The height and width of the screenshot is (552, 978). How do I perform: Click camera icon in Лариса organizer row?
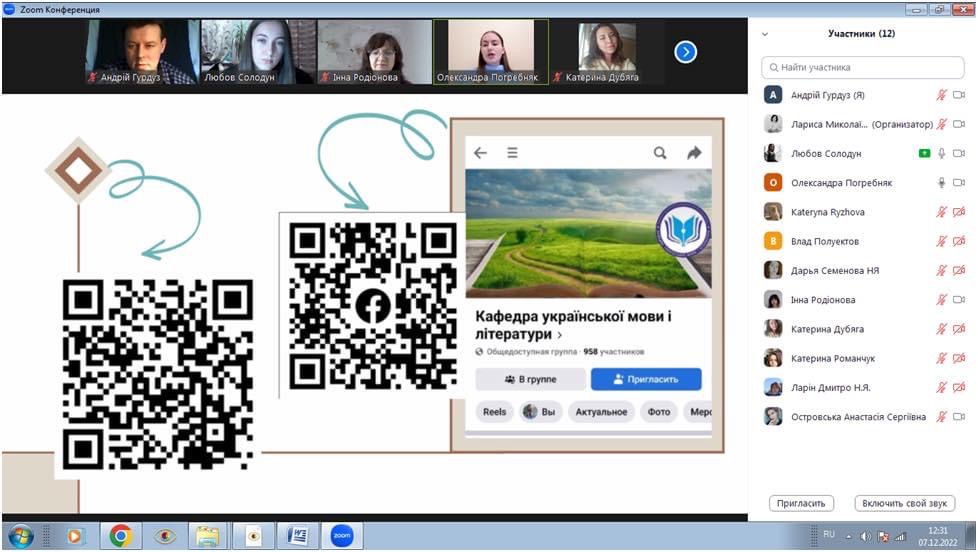click(x=959, y=124)
